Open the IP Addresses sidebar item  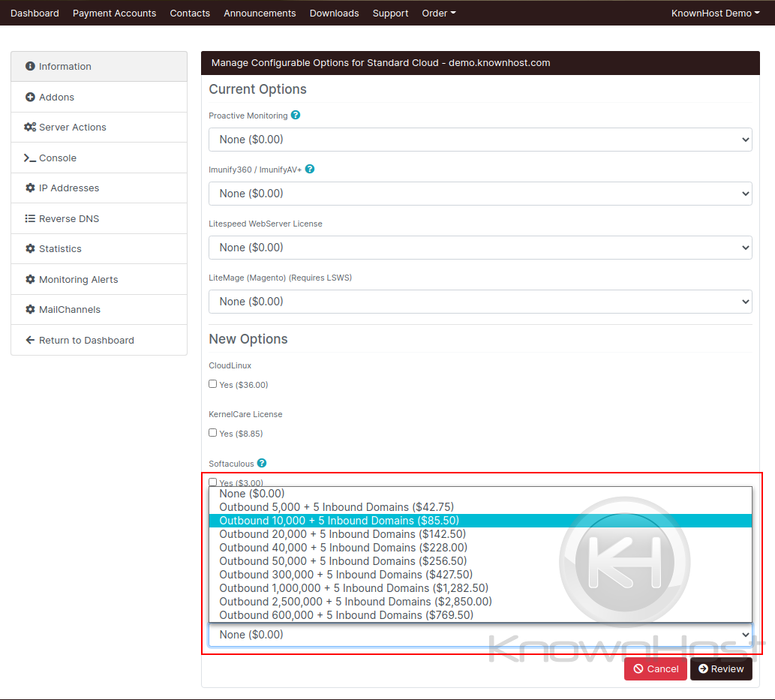[99, 188]
